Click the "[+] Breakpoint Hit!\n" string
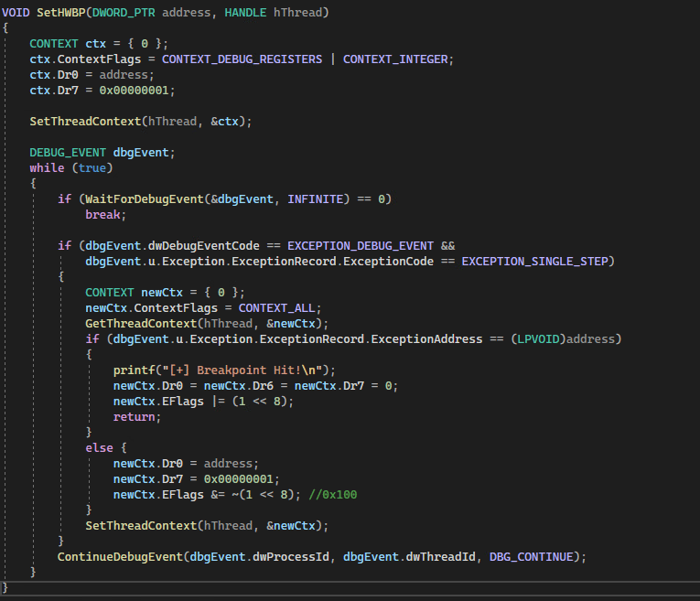 (242, 370)
